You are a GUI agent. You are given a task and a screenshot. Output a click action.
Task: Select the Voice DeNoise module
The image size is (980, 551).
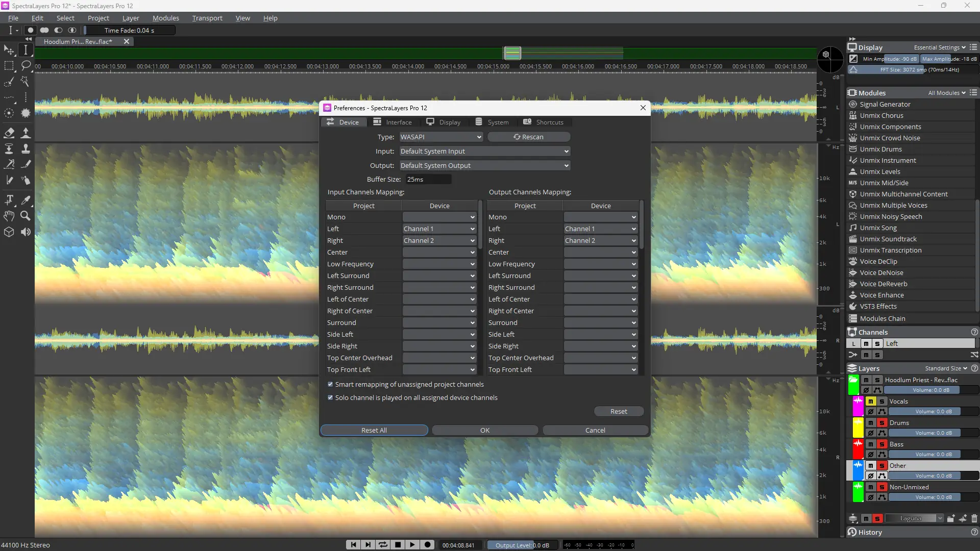[x=881, y=272]
